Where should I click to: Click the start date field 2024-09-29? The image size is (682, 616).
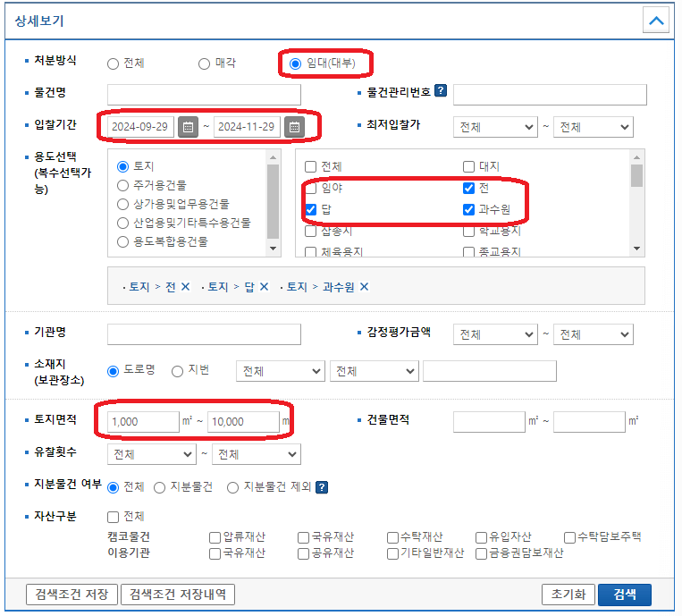[140, 127]
